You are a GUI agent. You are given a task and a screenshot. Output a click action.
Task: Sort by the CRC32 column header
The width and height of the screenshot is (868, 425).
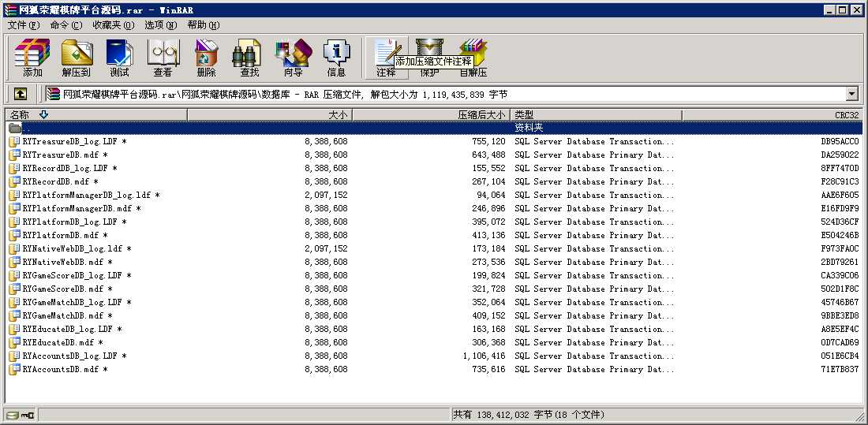click(x=772, y=114)
